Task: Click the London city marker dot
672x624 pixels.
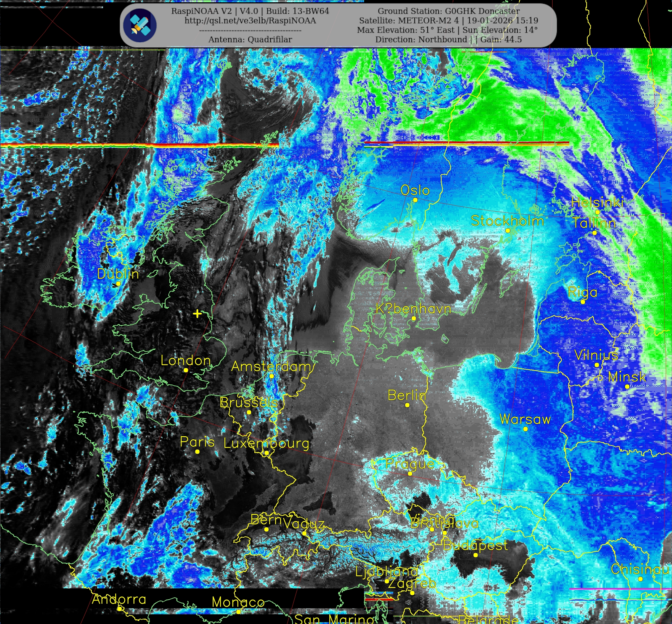Action: [x=186, y=370]
